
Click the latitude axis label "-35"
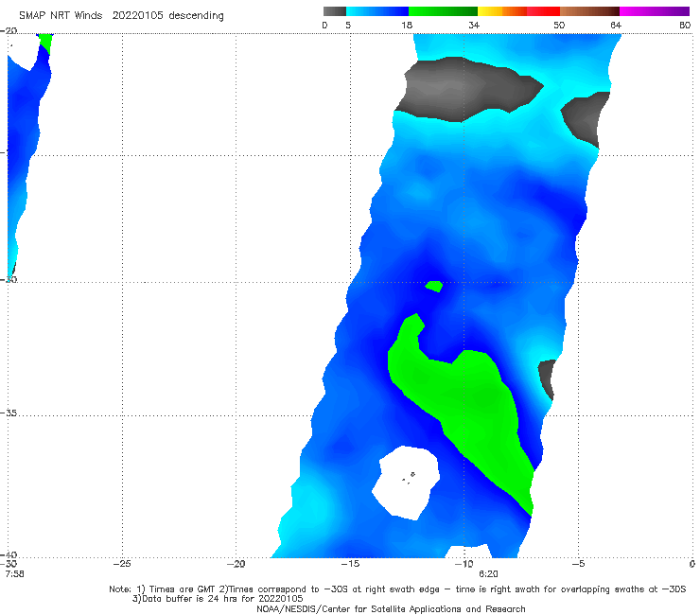pos(9,413)
